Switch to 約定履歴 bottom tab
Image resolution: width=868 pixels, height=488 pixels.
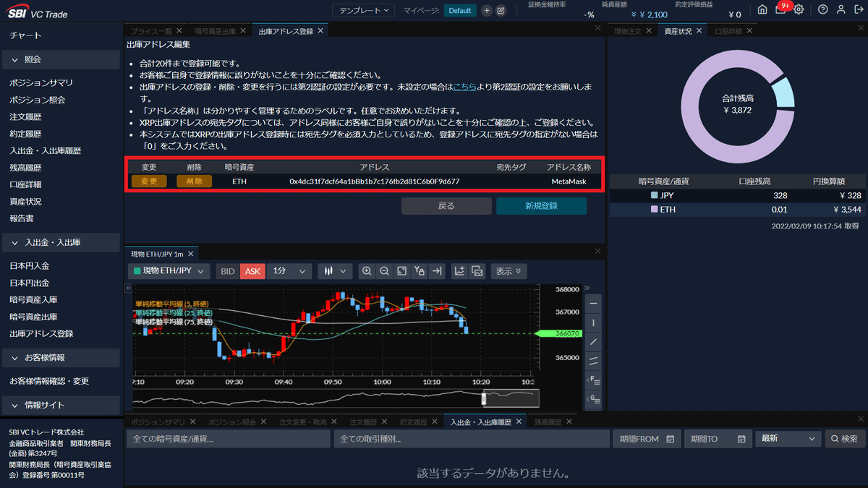(x=414, y=421)
